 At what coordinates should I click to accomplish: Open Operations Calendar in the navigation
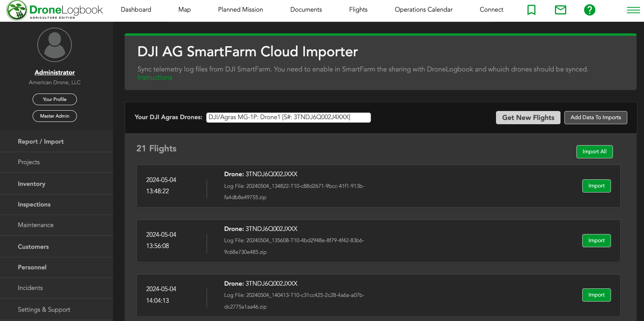tap(424, 10)
